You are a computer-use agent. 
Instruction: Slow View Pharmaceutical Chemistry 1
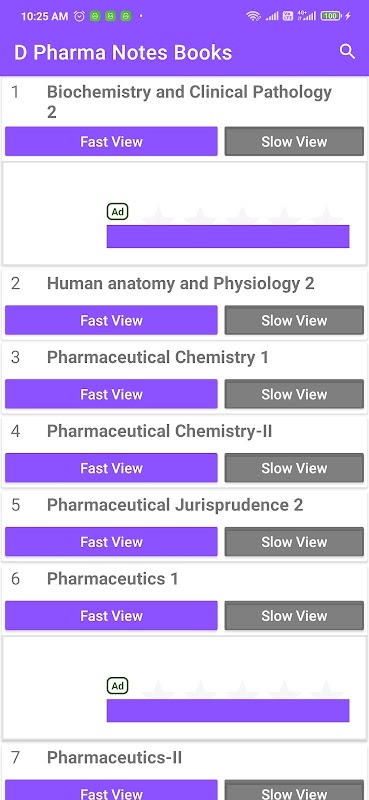pyautogui.click(x=294, y=394)
